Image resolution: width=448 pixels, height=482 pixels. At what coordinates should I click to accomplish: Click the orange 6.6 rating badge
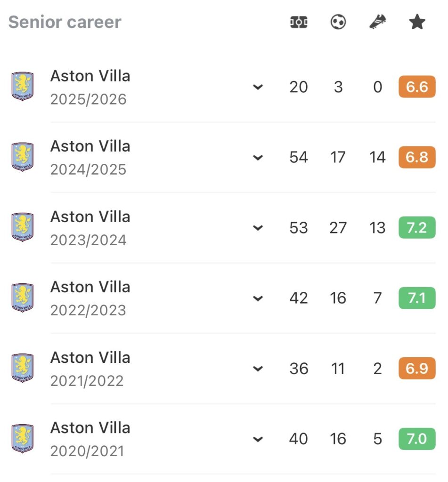pyautogui.click(x=417, y=87)
